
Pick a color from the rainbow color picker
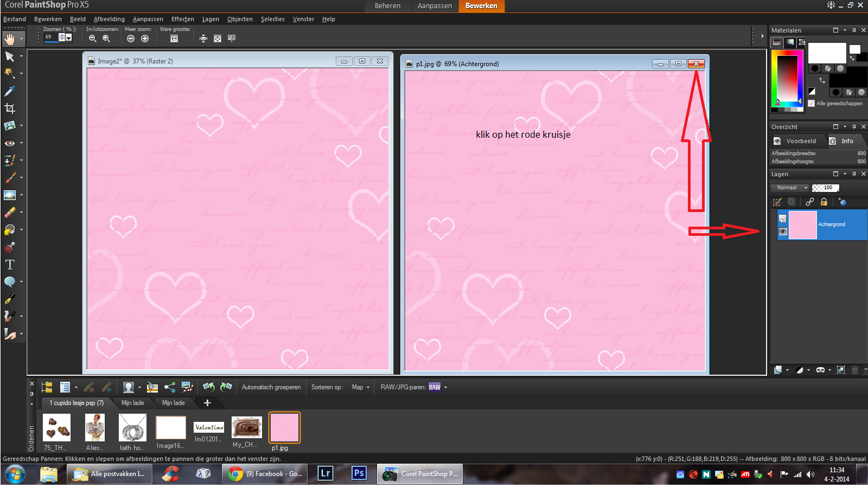click(x=787, y=78)
